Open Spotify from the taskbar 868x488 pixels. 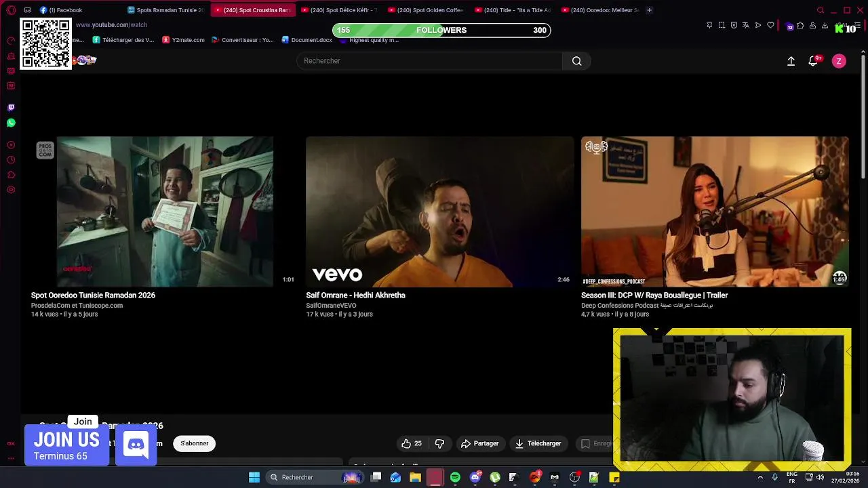(x=455, y=477)
